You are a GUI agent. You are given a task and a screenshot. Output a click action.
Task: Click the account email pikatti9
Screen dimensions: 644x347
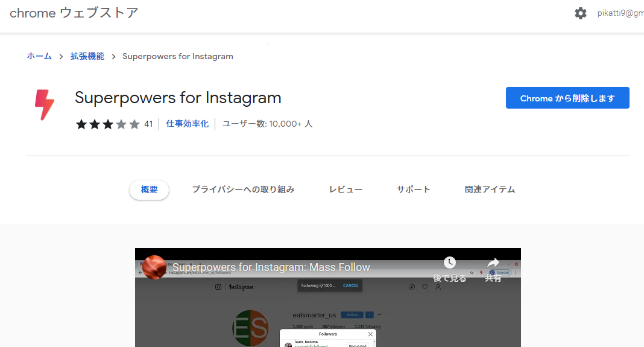point(620,13)
